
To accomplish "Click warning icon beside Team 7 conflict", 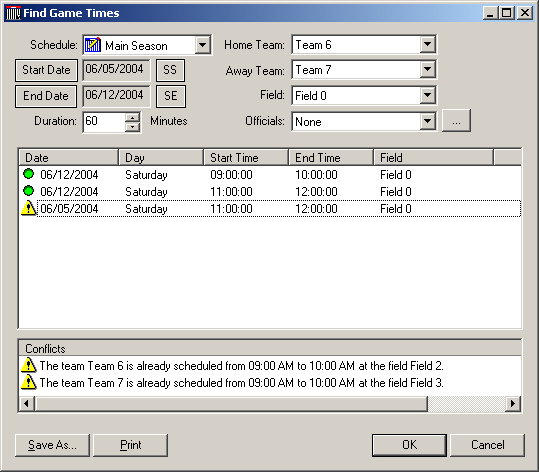I will tap(29, 382).
